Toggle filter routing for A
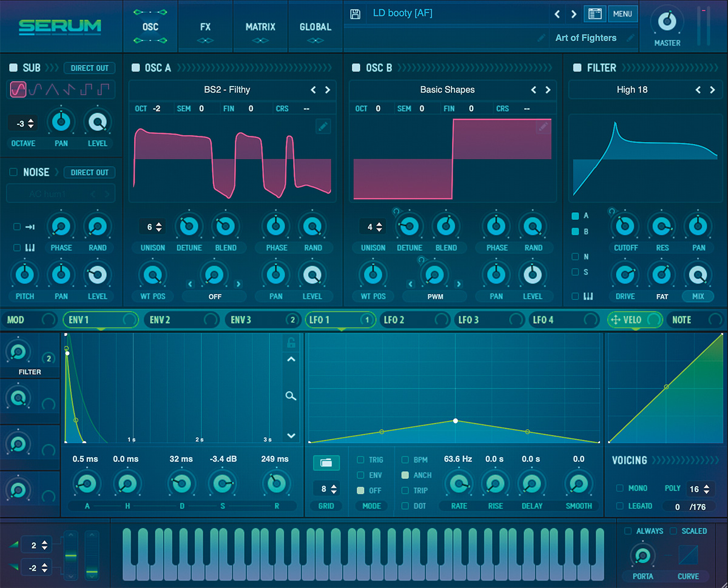 pyautogui.click(x=575, y=216)
